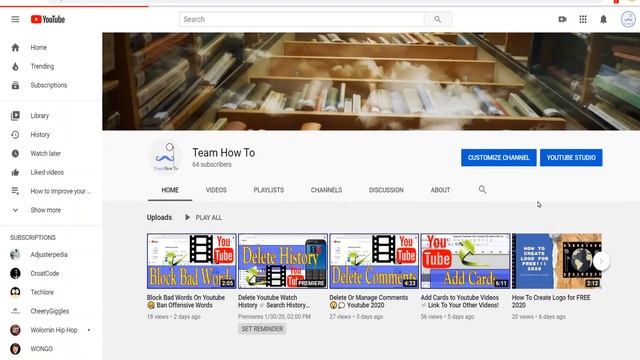
Task: Switch to the About tab
Action: pos(440,190)
